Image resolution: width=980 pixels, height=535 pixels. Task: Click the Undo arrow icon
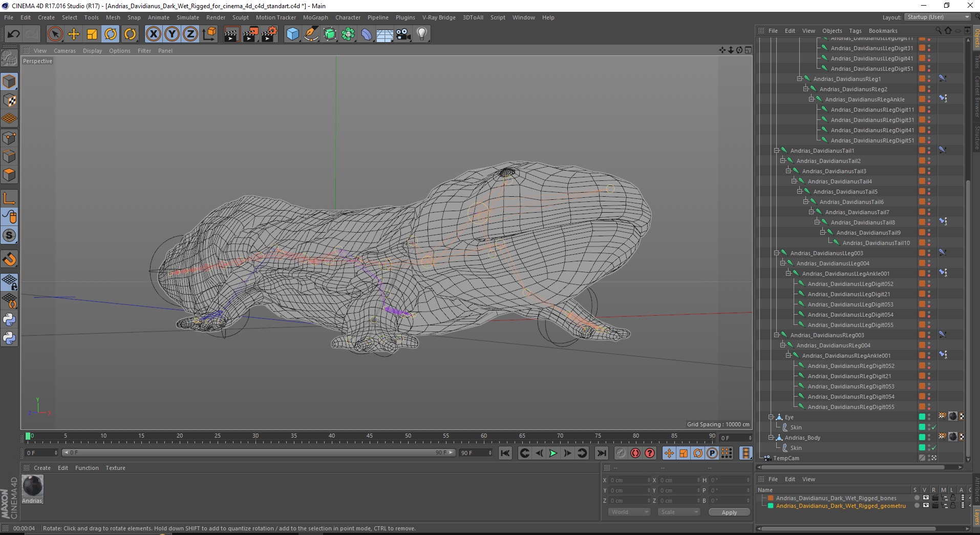click(13, 34)
